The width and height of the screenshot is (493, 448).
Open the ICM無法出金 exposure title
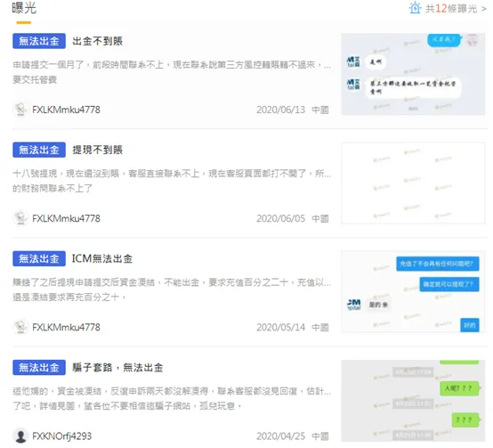coord(102,258)
